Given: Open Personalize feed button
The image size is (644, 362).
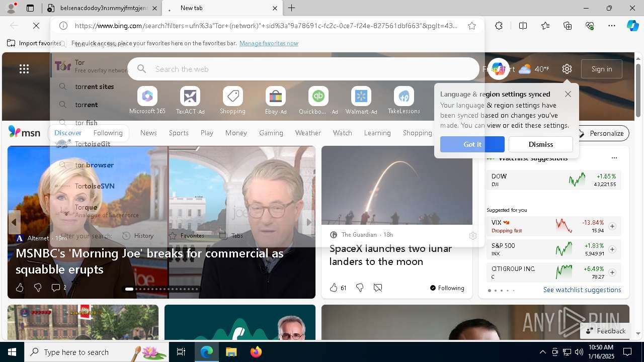Looking at the screenshot, I should (x=601, y=133).
